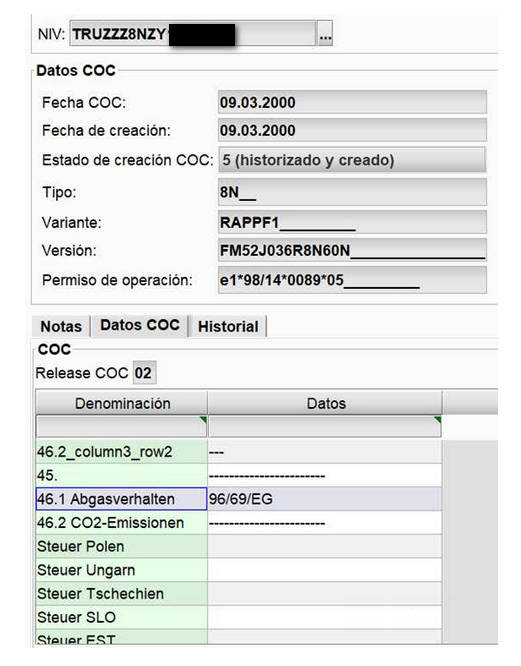Open the Historial tab
This screenshot has width=521, height=666.
(x=228, y=326)
